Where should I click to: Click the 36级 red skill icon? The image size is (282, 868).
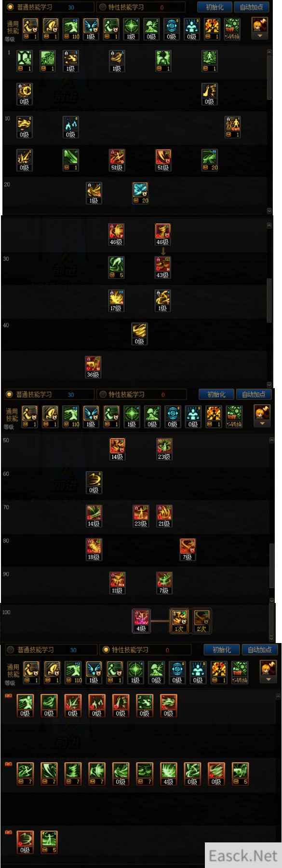coord(93,367)
